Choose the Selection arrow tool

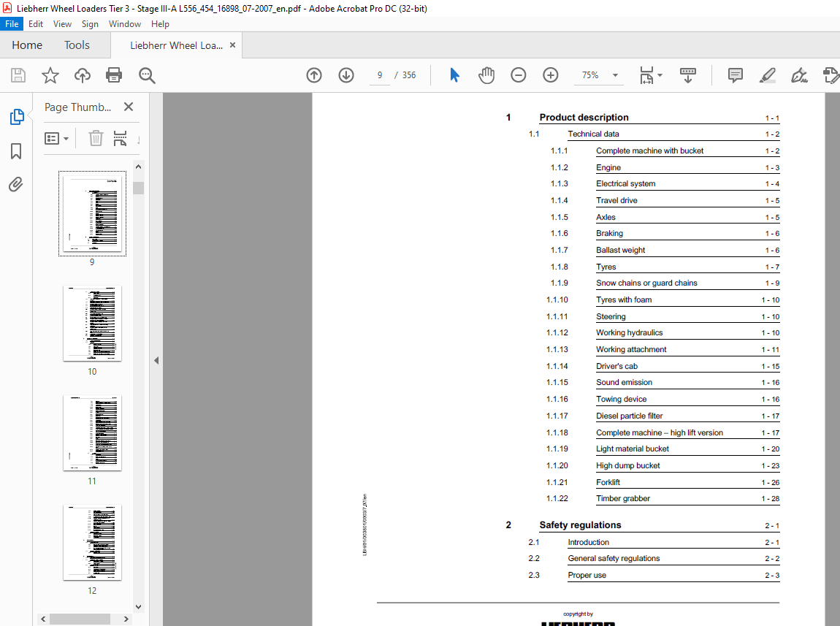click(454, 75)
